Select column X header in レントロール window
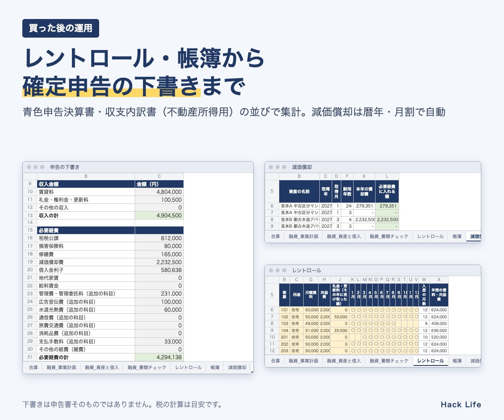This screenshot has width=504, height=420. pos(439,280)
